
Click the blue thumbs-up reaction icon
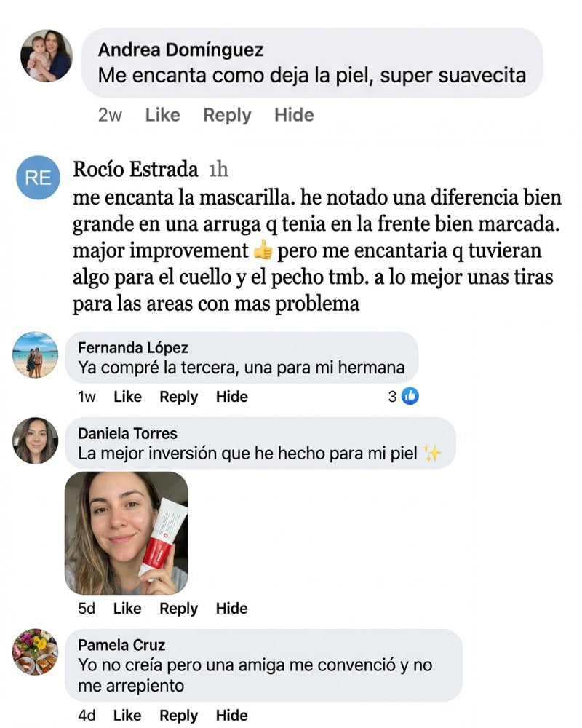coord(411,397)
